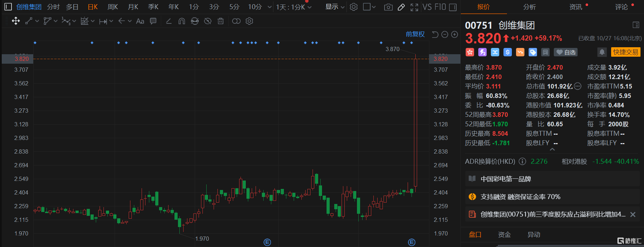This screenshot has width=644, height=247.
Task: Select the trend line drawing tool
Action: point(29,21)
